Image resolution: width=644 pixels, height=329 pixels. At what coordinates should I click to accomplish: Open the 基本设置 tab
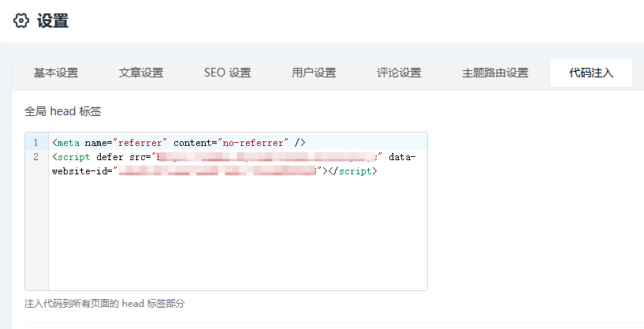56,73
